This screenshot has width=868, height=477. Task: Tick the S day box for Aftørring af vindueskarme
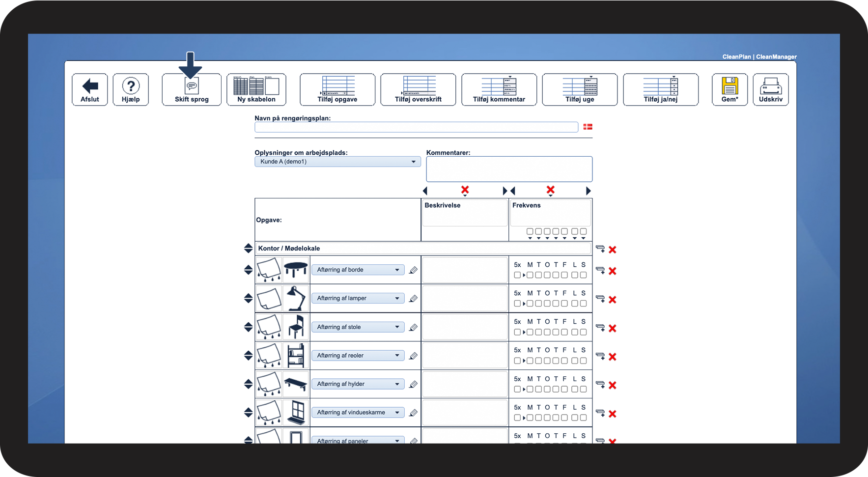pos(583,418)
